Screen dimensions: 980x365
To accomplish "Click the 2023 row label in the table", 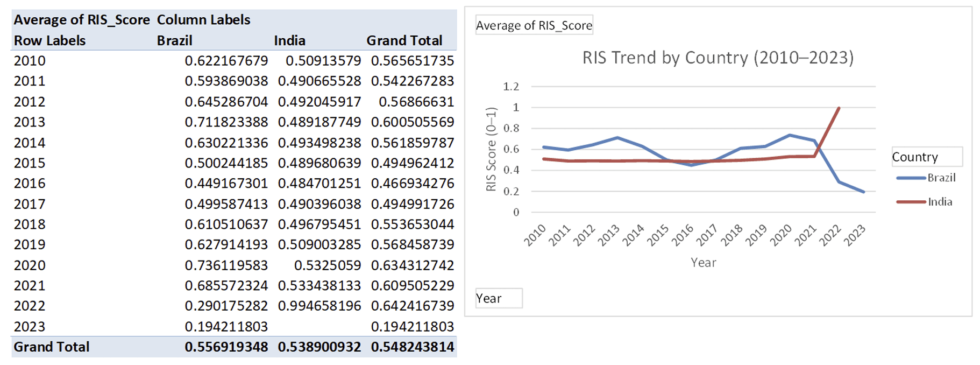I will (x=30, y=327).
